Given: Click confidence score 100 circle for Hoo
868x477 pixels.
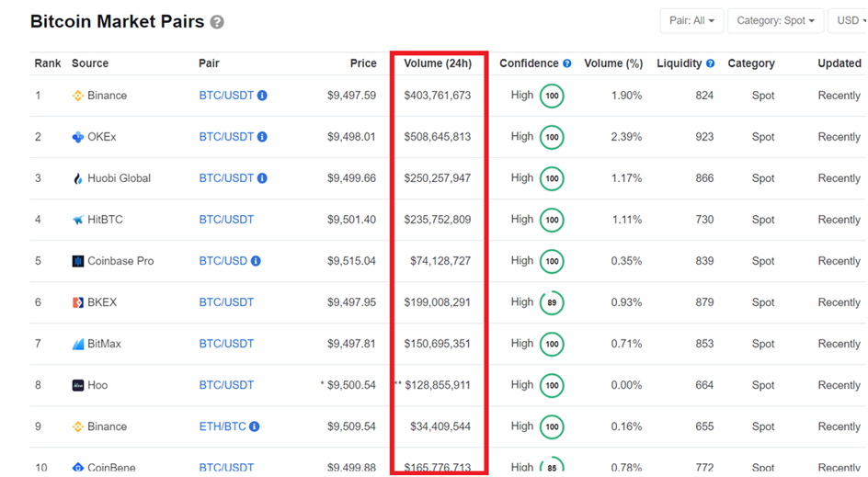Looking at the screenshot, I should [552, 385].
